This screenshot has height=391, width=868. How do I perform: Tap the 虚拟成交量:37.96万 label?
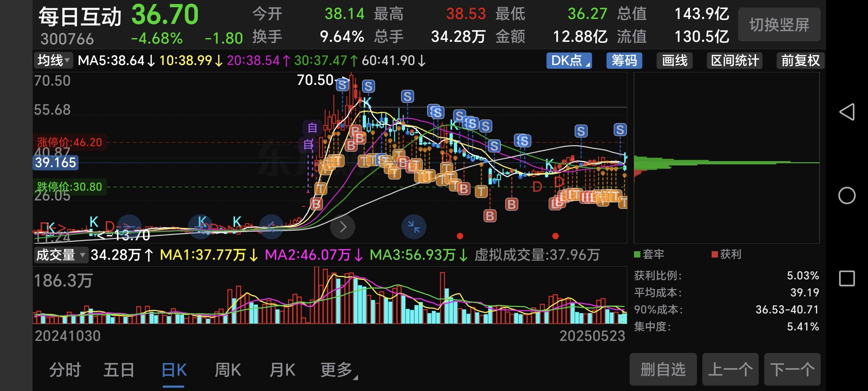tap(537, 255)
